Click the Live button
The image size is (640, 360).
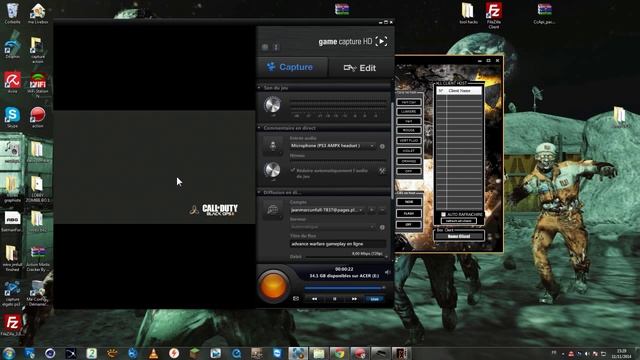click(375, 299)
